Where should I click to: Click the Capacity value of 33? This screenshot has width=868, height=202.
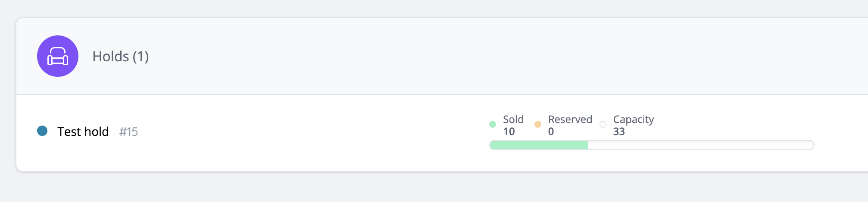coord(619,132)
